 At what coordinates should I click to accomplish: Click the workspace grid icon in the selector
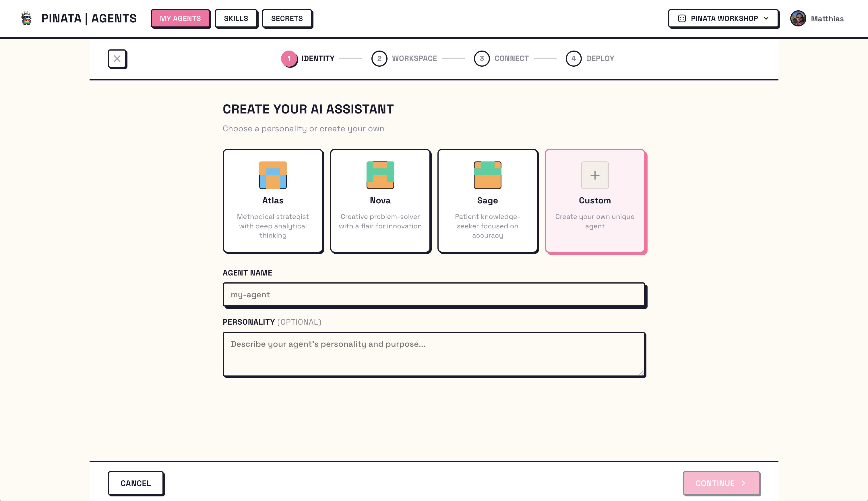tap(682, 18)
